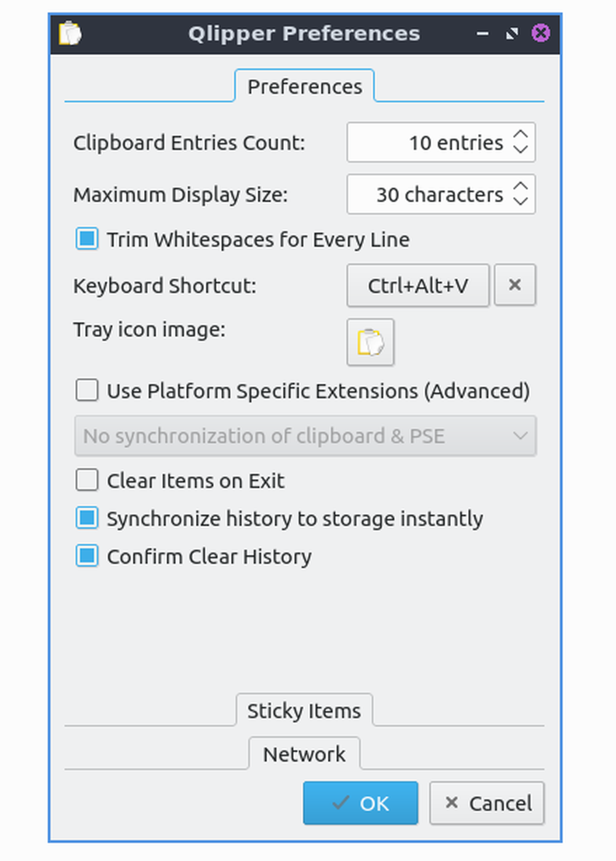Close the Qlipper Preferences window

[x=541, y=33]
